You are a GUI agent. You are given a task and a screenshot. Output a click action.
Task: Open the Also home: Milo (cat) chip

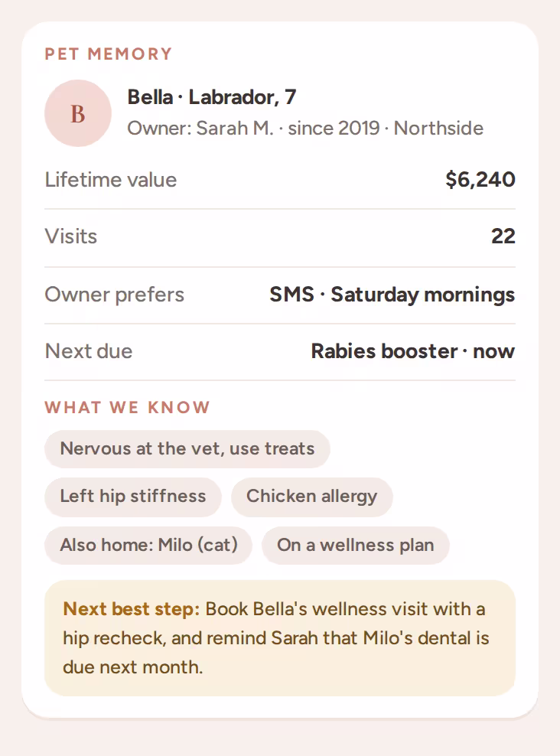(x=148, y=546)
